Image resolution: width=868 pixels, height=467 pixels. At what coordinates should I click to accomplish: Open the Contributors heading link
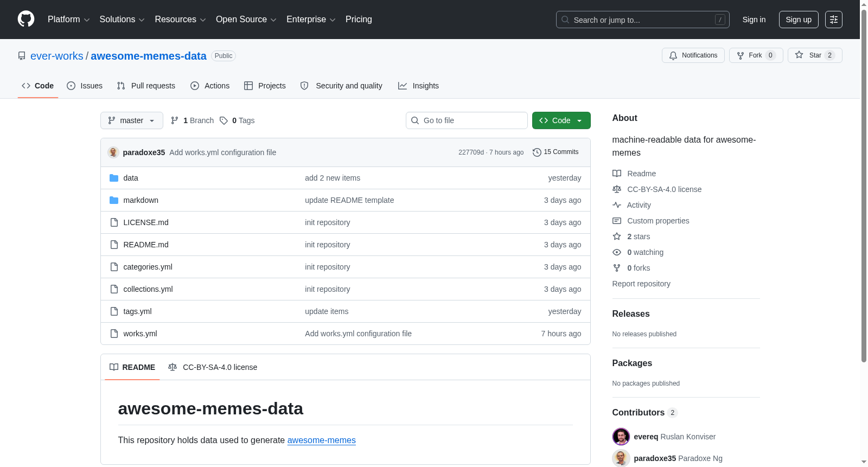[x=644, y=413]
